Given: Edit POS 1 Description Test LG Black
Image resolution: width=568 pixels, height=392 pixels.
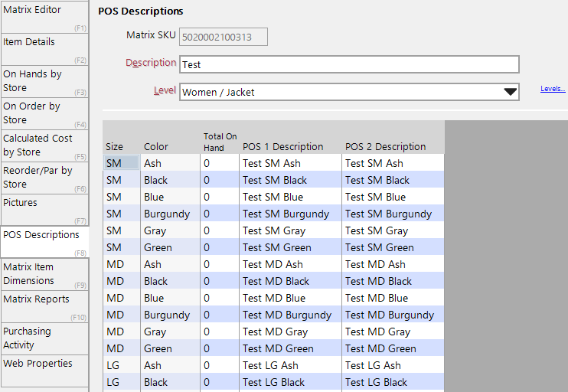Looking at the screenshot, I should [290, 382].
